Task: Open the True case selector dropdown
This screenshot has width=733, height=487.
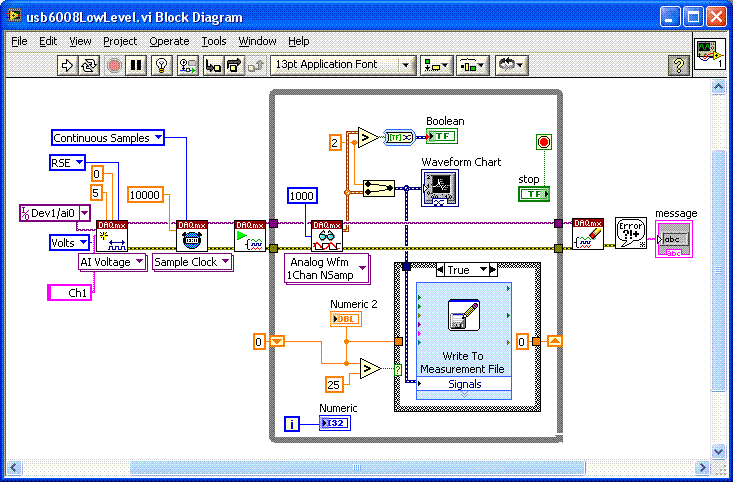Action: (483, 270)
